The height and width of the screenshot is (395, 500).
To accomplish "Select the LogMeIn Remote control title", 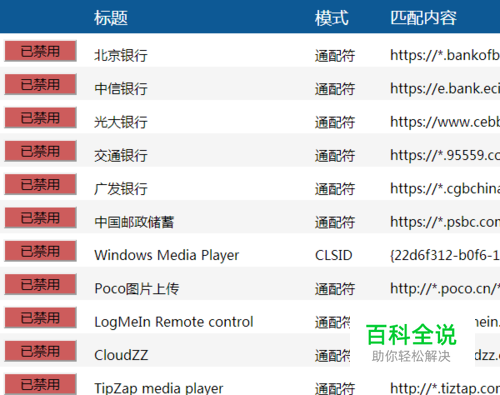I will [x=174, y=322].
